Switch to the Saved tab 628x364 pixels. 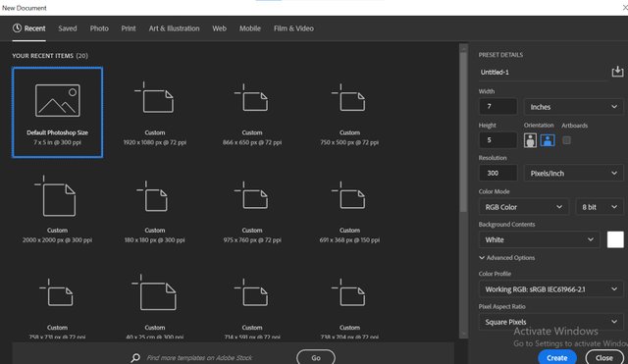[68, 28]
